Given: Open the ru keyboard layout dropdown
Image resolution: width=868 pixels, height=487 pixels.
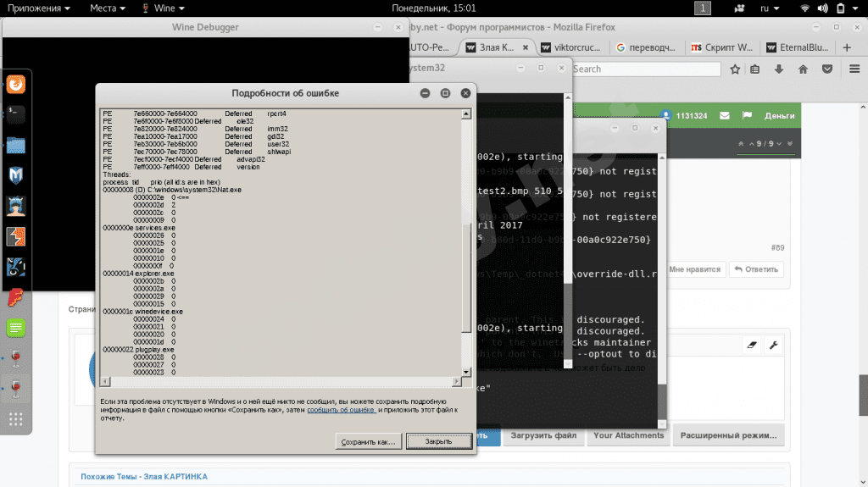Looking at the screenshot, I should (x=769, y=8).
